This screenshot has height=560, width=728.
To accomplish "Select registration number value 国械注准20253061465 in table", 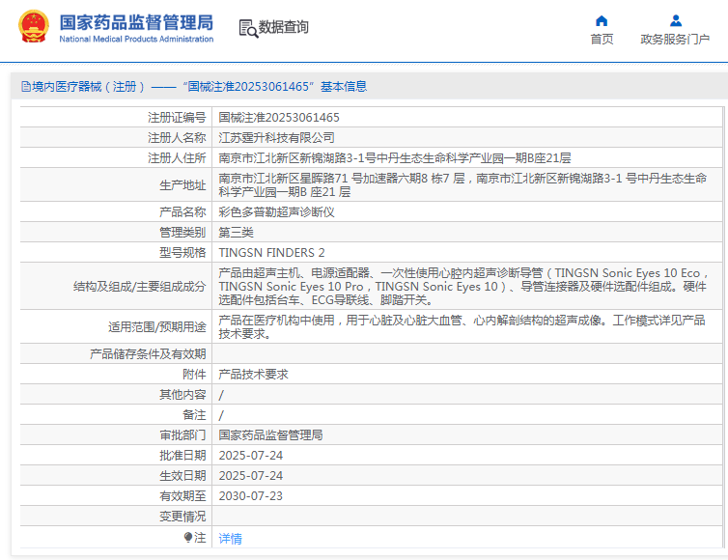I will point(279,118).
